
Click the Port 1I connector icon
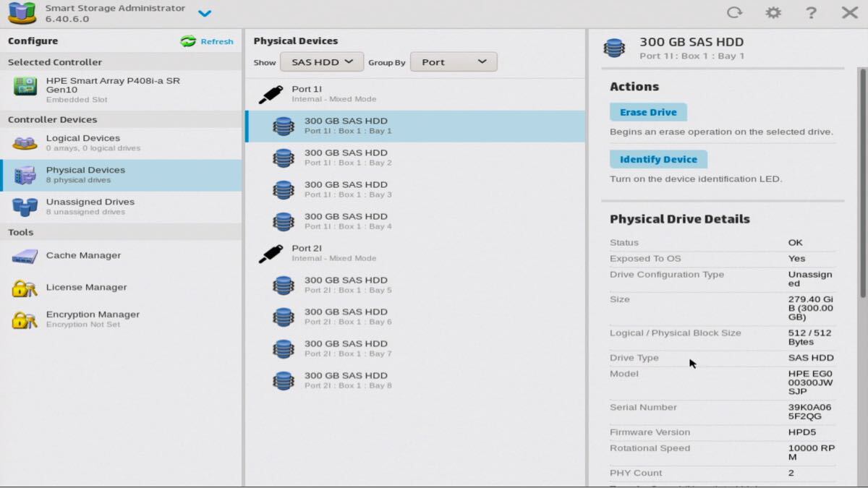click(x=271, y=94)
